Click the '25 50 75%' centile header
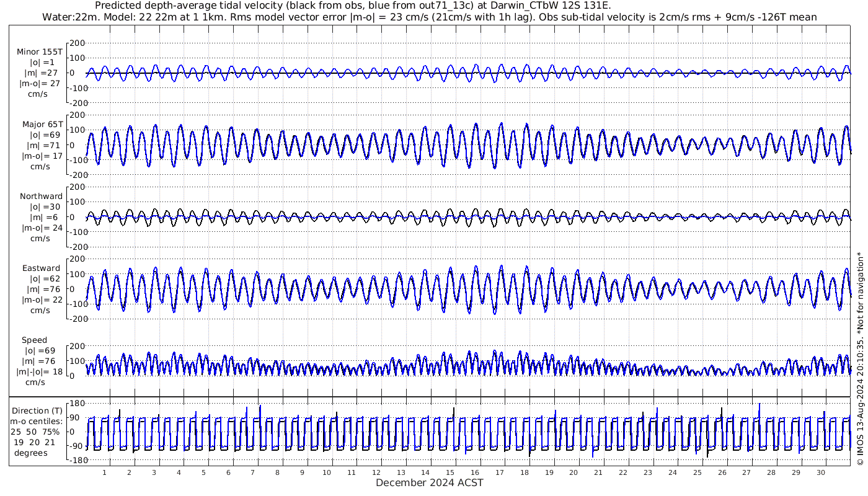The width and height of the screenshot is (868, 496). [35, 432]
